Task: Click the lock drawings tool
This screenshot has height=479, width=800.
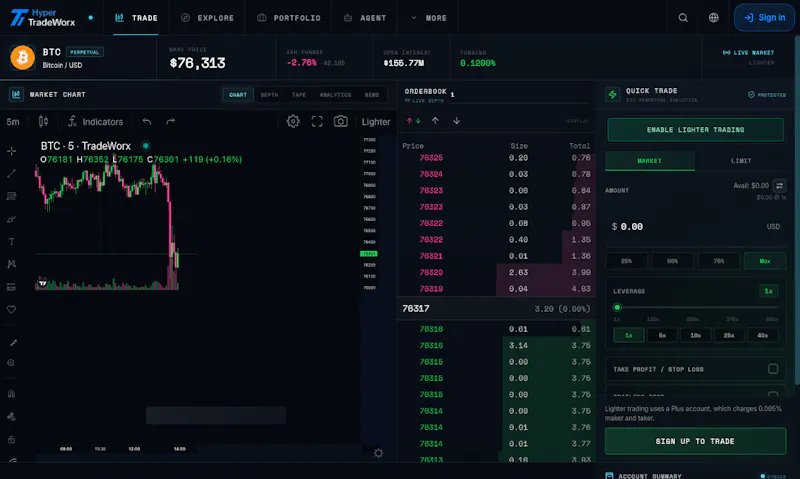Action: pos(11,440)
